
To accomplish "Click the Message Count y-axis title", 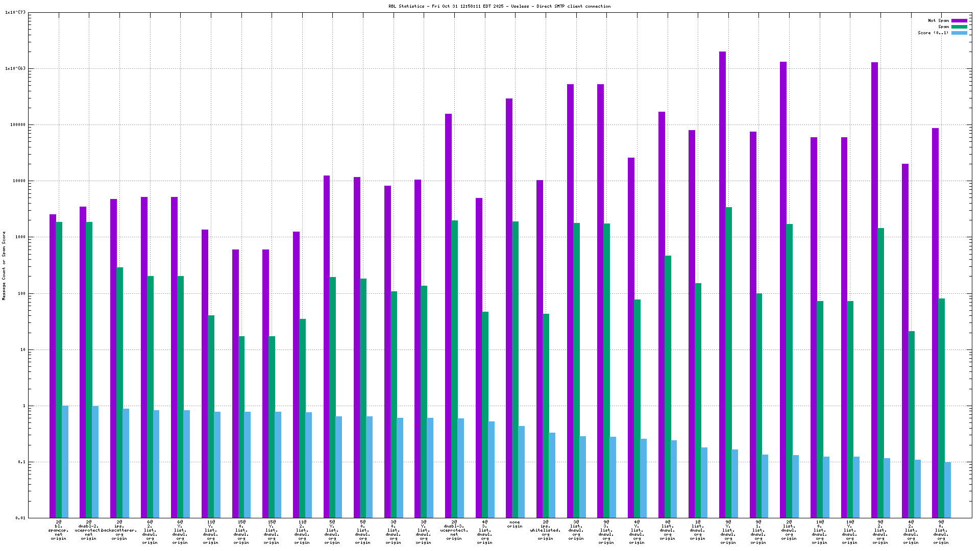I will 4,265.
